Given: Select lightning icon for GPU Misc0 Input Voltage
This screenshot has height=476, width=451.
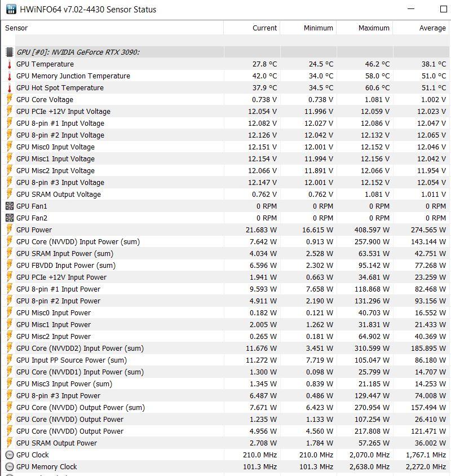Looking at the screenshot, I should [x=10, y=147].
